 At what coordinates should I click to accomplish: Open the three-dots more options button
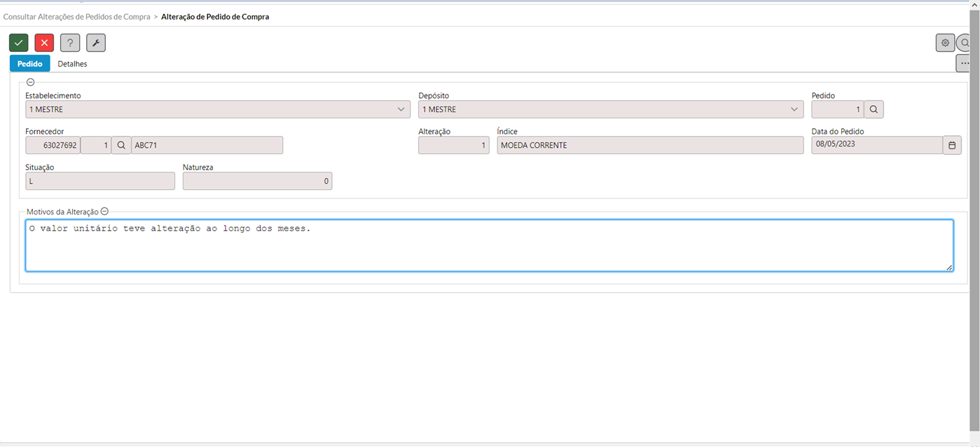point(965,63)
